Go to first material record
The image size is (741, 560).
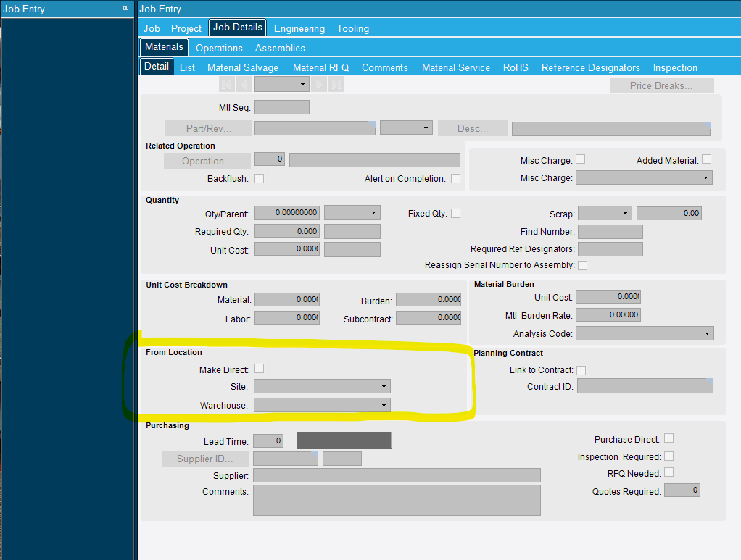tap(226, 85)
